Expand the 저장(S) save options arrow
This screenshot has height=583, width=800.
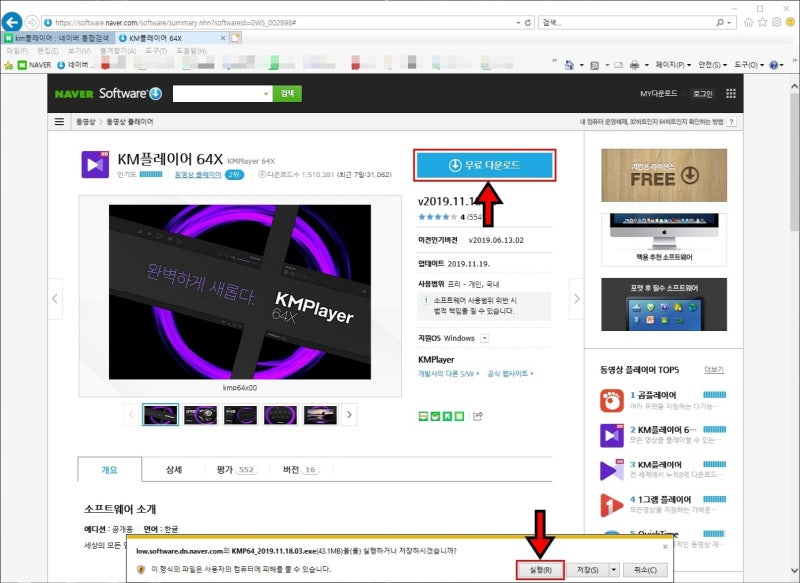tap(614, 570)
